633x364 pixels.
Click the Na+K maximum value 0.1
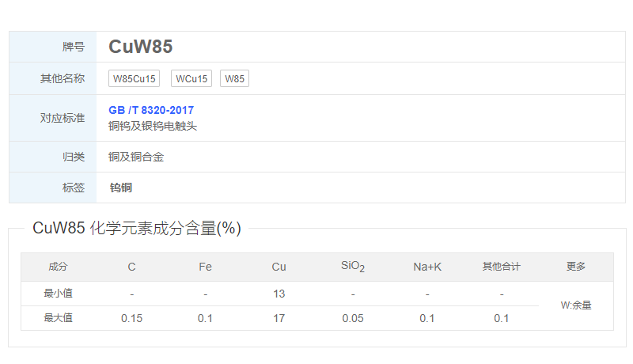pos(427,318)
